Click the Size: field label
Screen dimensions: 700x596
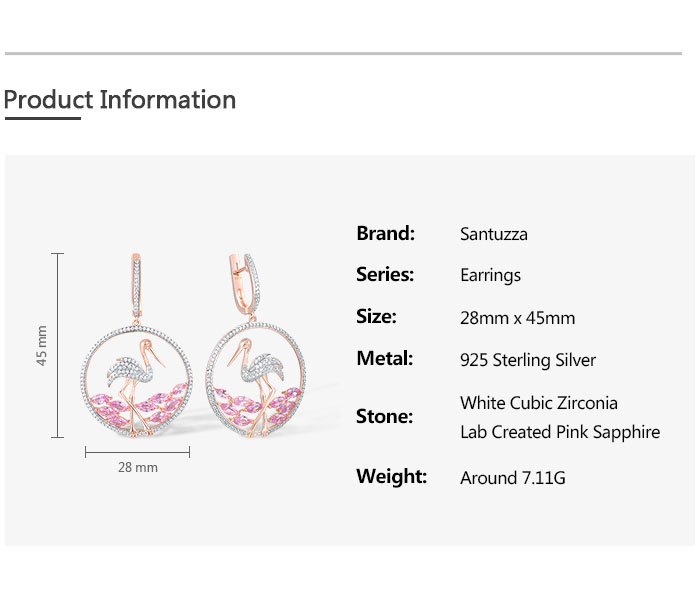pos(376,316)
